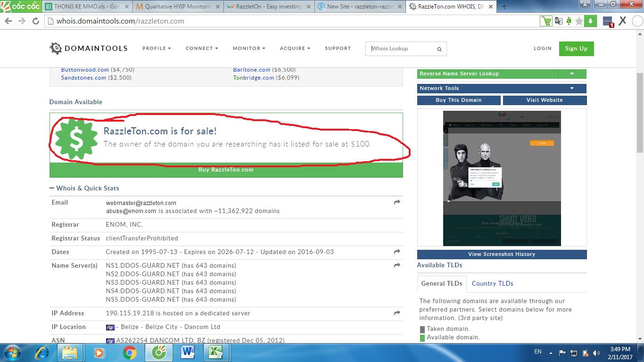
Task: Collapse the Whois & Quick Stats section
Action: 84,188
